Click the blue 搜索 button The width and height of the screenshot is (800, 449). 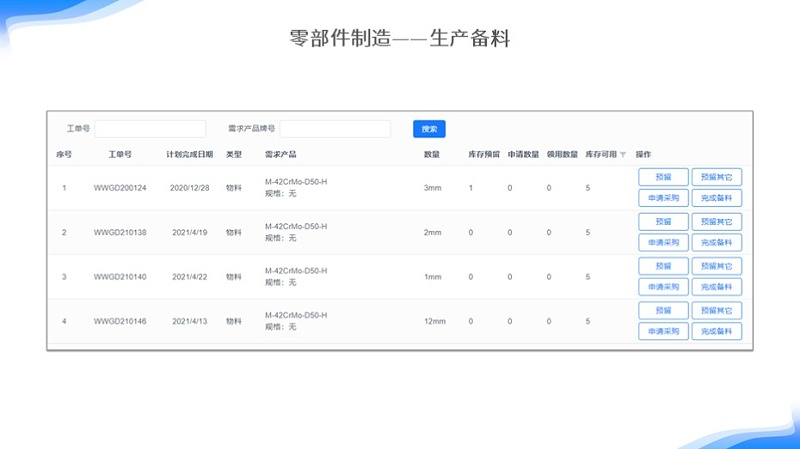429,129
